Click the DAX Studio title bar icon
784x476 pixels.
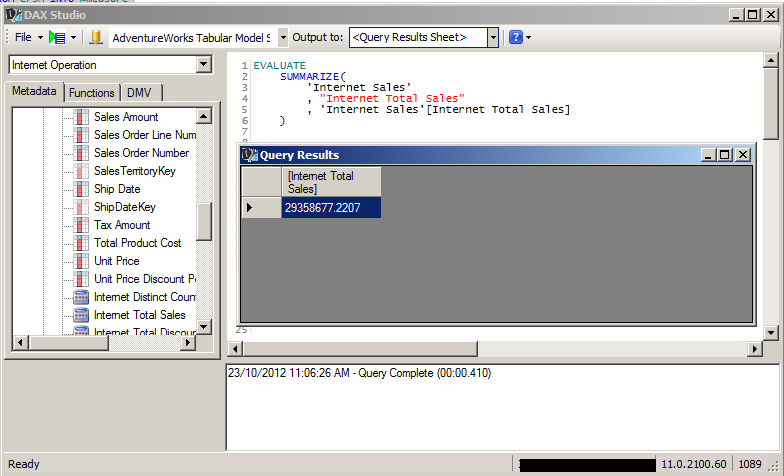click(14, 15)
